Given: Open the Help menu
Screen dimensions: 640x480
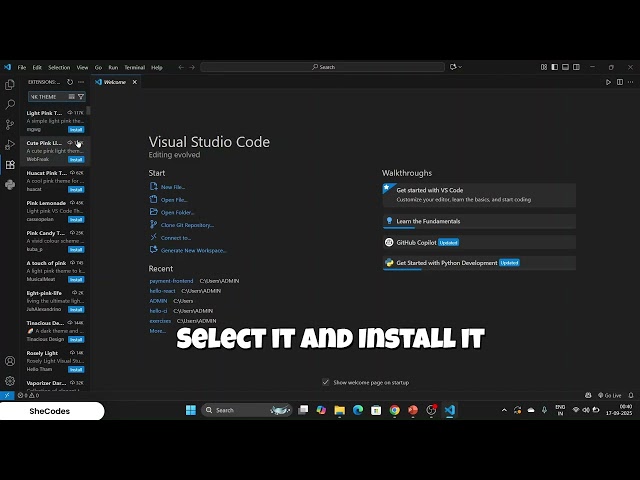Looking at the screenshot, I should [157, 67].
